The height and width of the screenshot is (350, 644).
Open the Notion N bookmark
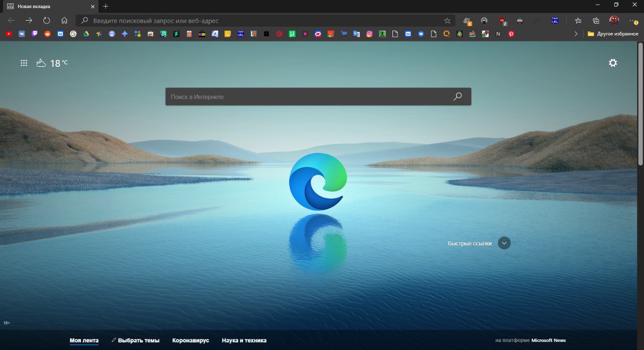pyautogui.click(x=498, y=34)
